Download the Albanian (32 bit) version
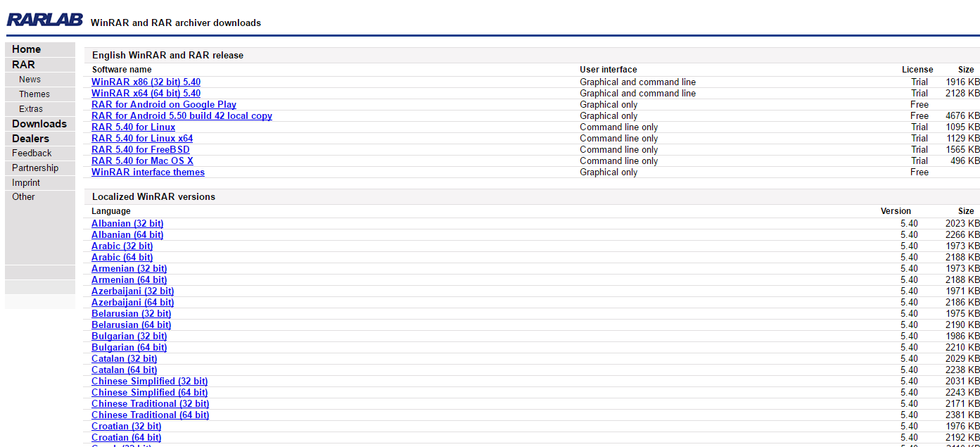The height and width of the screenshot is (447, 980). (x=127, y=224)
